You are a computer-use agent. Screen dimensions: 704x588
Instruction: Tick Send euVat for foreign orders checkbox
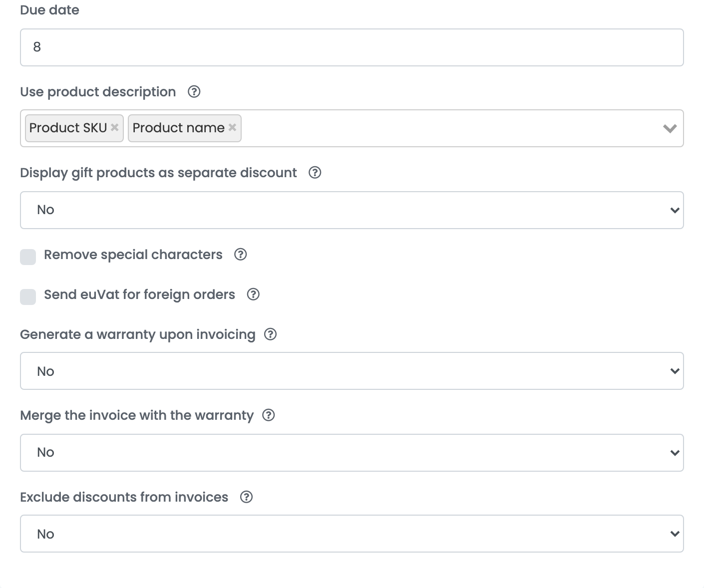pyautogui.click(x=28, y=296)
